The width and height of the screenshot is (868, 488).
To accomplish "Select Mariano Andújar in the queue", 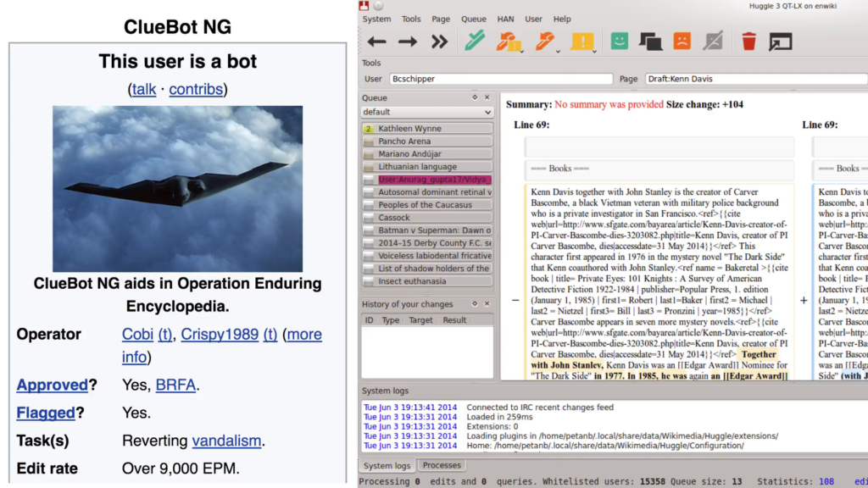I will pyautogui.click(x=427, y=154).
